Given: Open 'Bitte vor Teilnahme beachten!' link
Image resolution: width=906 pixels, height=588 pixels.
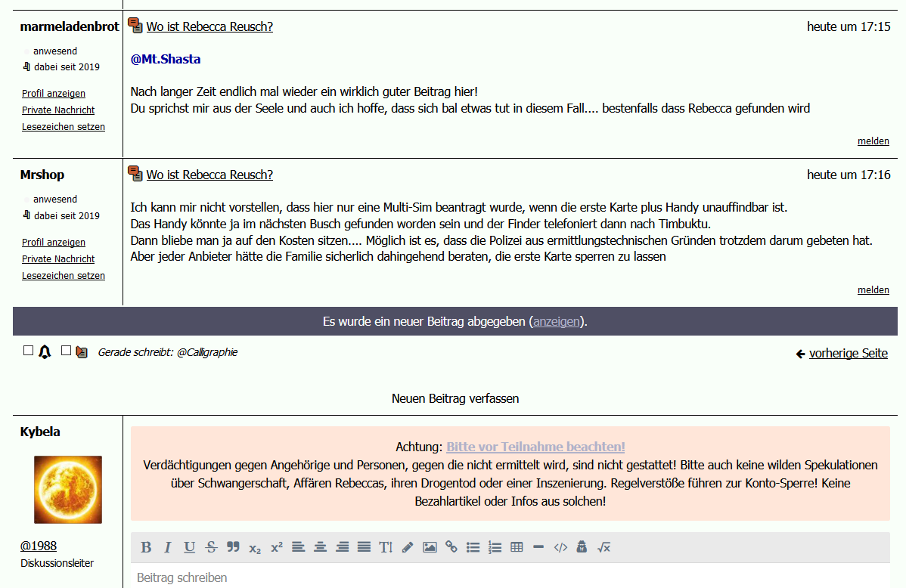Looking at the screenshot, I should point(535,447).
